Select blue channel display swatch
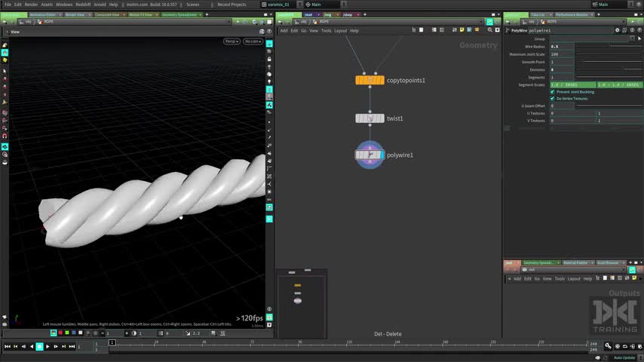This screenshot has width=644, height=362. click(73, 333)
